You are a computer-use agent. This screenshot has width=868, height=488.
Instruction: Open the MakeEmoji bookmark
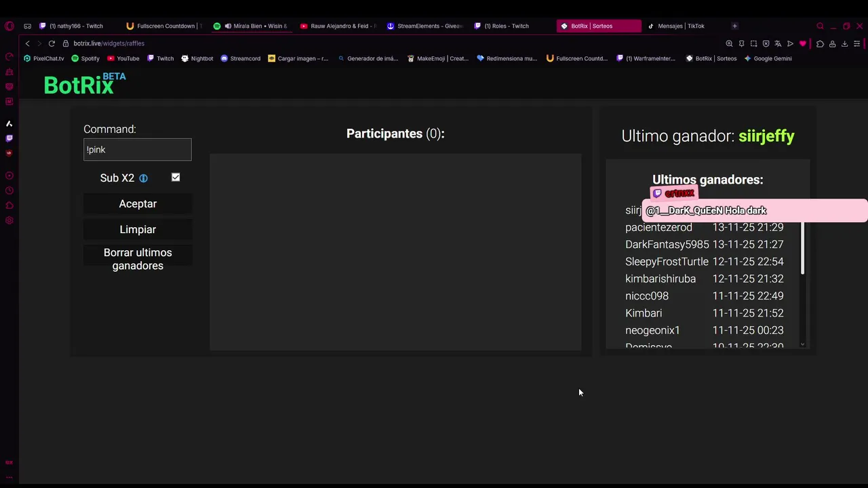tap(438, 58)
